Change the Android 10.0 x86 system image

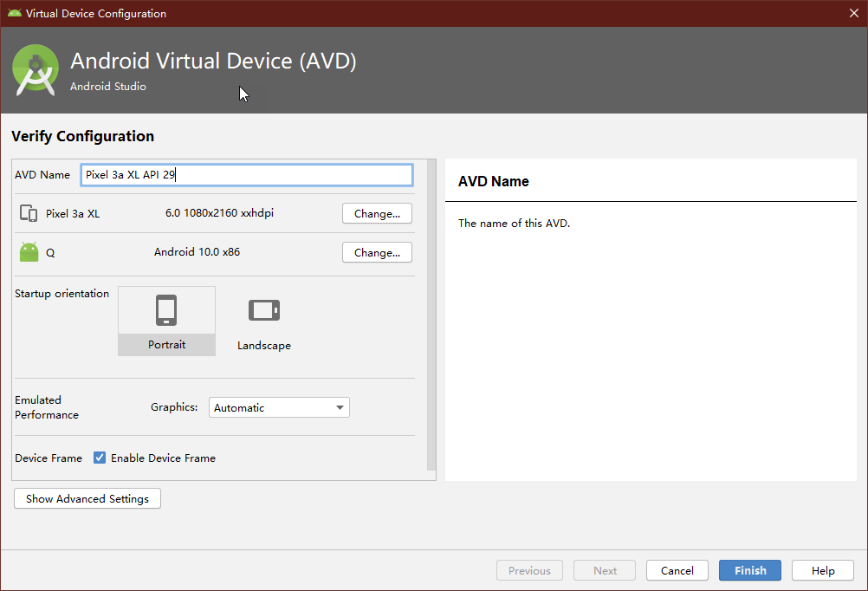[x=377, y=252]
